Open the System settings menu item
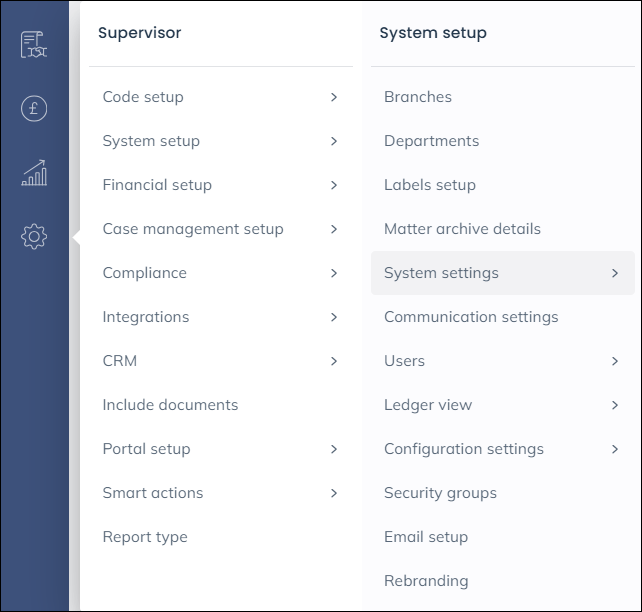The width and height of the screenshot is (642, 612). click(503, 273)
